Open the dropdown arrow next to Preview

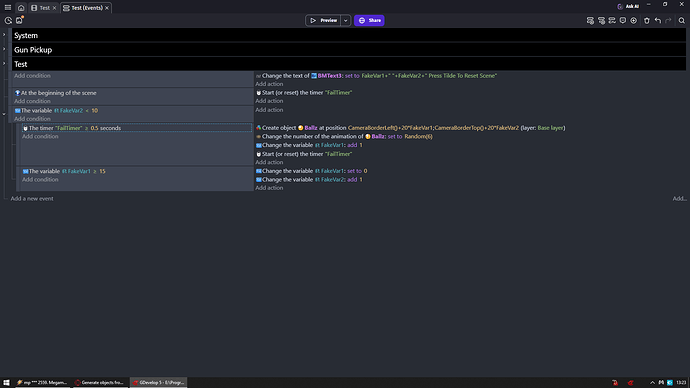click(x=345, y=21)
